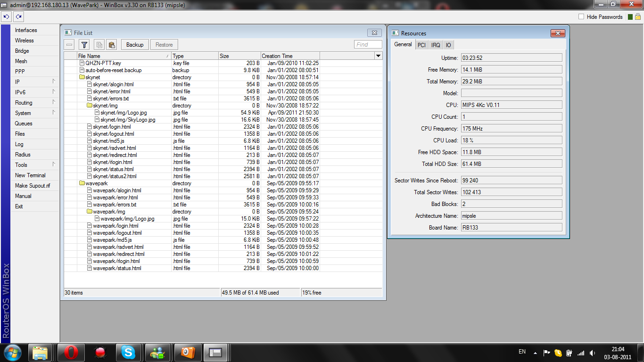The image size is (644, 362).
Task: Click the red ball taskbar icon
Action: coord(99,352)
